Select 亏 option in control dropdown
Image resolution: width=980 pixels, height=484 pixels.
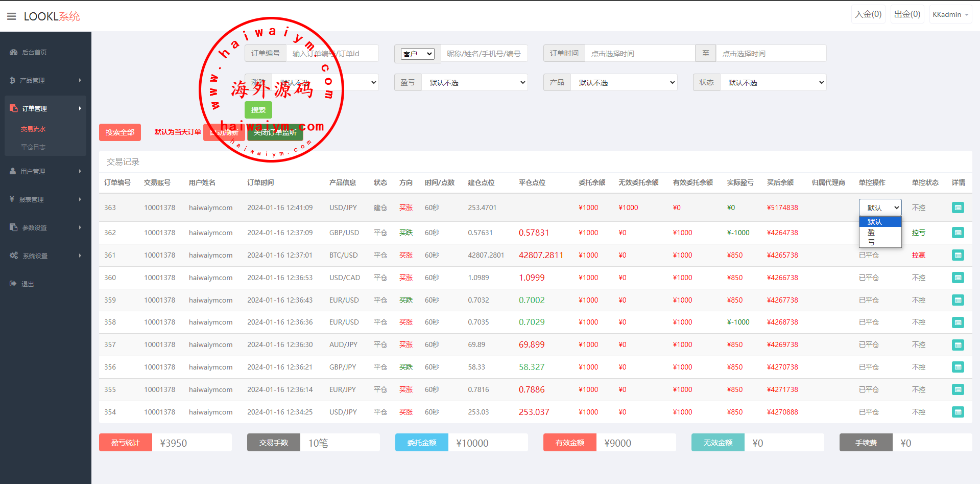pos(871,242)
